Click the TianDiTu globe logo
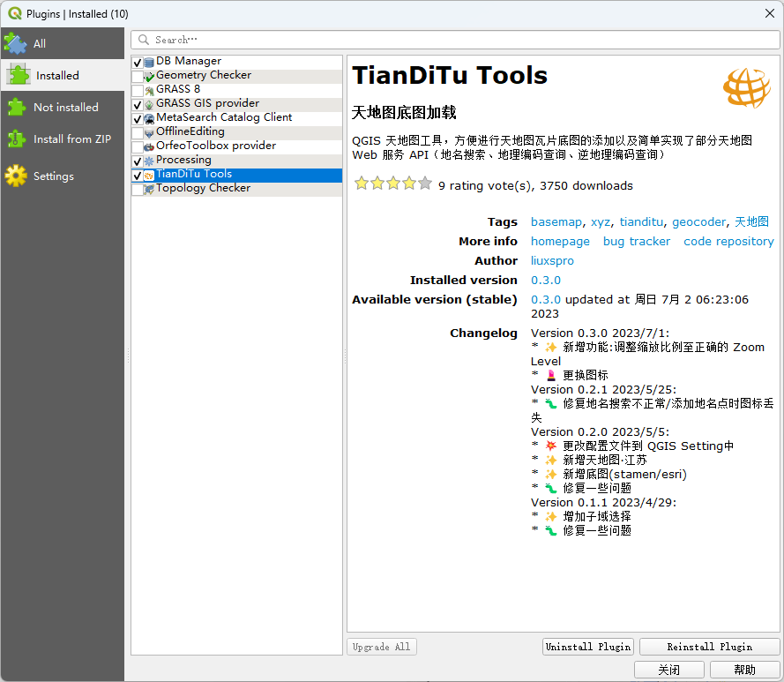 pyautogui.click(x=746, y=86)
